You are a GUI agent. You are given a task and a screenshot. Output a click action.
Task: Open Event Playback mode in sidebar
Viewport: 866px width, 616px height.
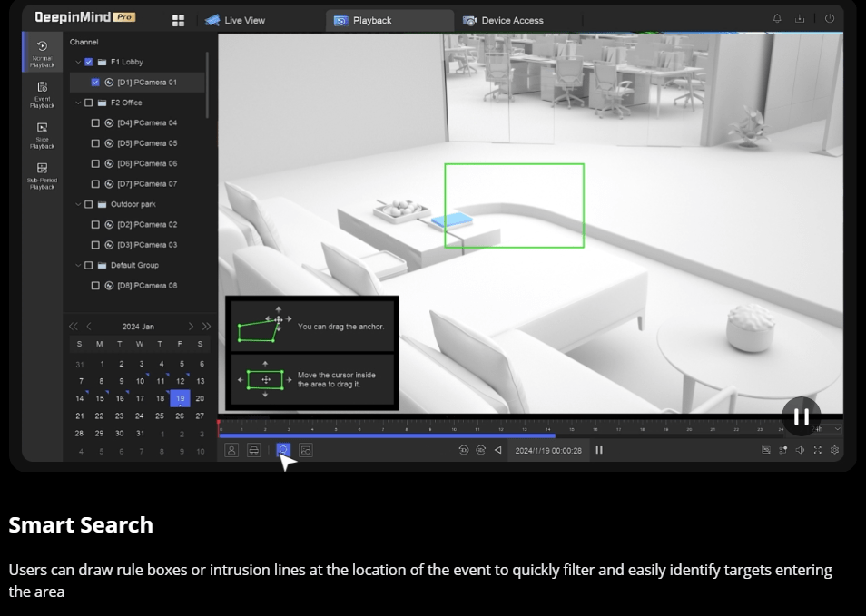(42, 93)
